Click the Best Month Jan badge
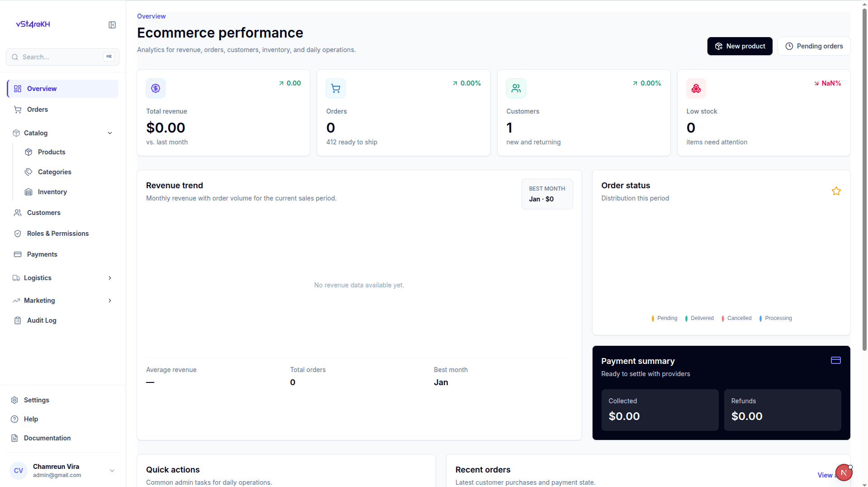 click(x=547, y=194)
